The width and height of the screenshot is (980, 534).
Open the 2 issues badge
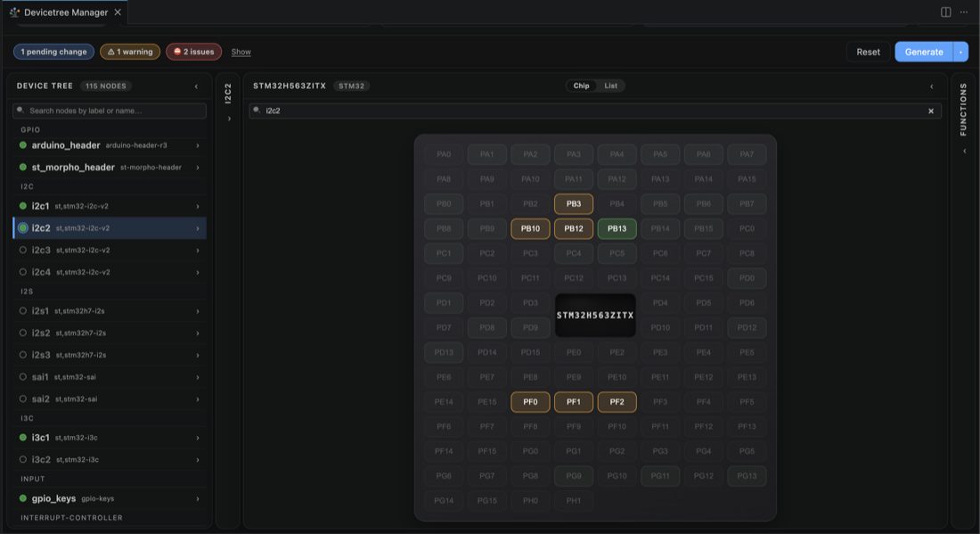193,52
